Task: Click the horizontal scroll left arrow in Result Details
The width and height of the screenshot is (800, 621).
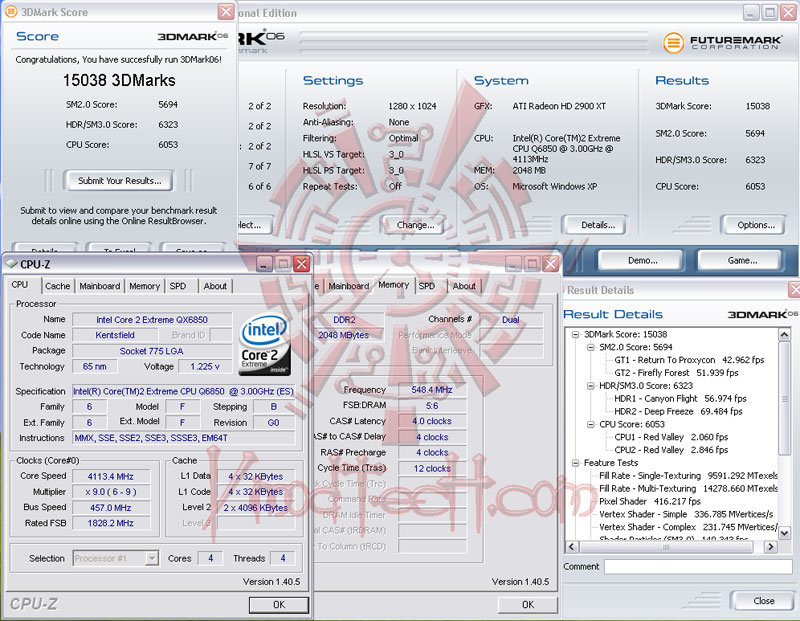Action: coord(571,547)
